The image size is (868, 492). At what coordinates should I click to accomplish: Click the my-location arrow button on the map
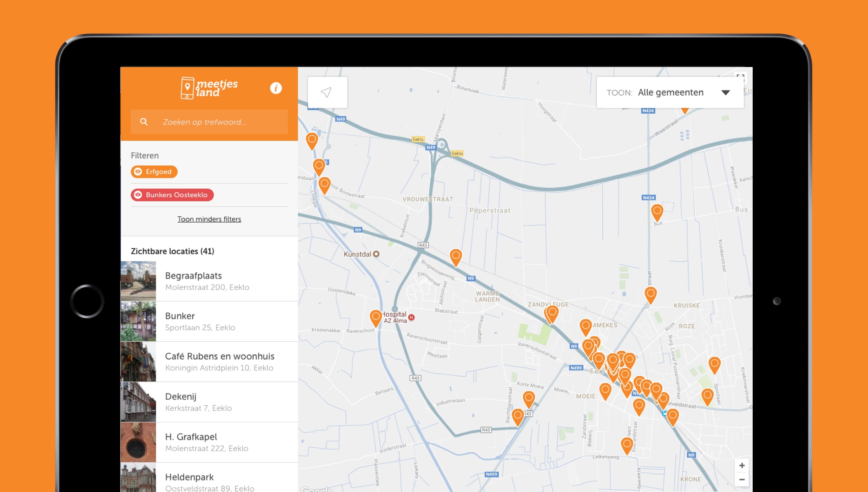pyautogui.click(x=327, y=92)
